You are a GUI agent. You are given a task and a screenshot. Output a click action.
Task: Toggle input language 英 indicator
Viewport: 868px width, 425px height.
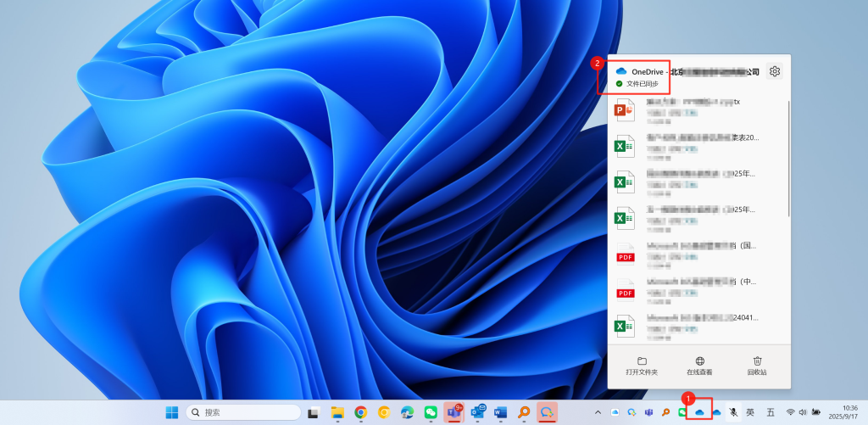[x=750, y=412]
